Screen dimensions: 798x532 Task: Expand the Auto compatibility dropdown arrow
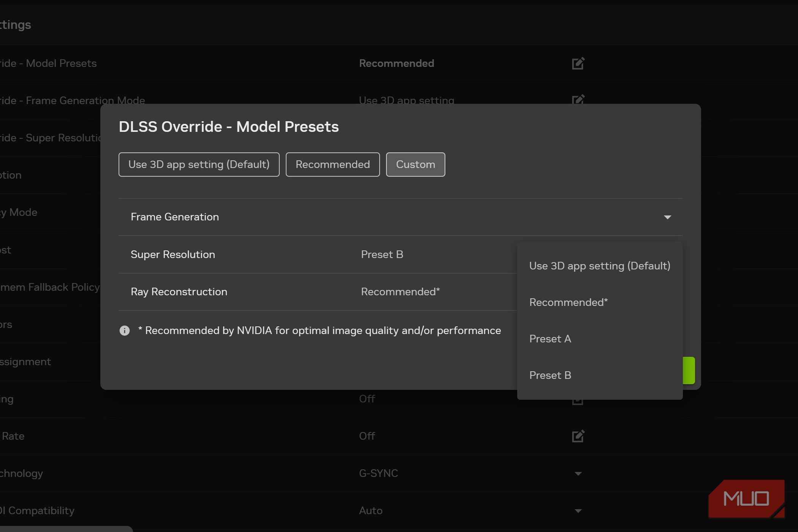578,511
